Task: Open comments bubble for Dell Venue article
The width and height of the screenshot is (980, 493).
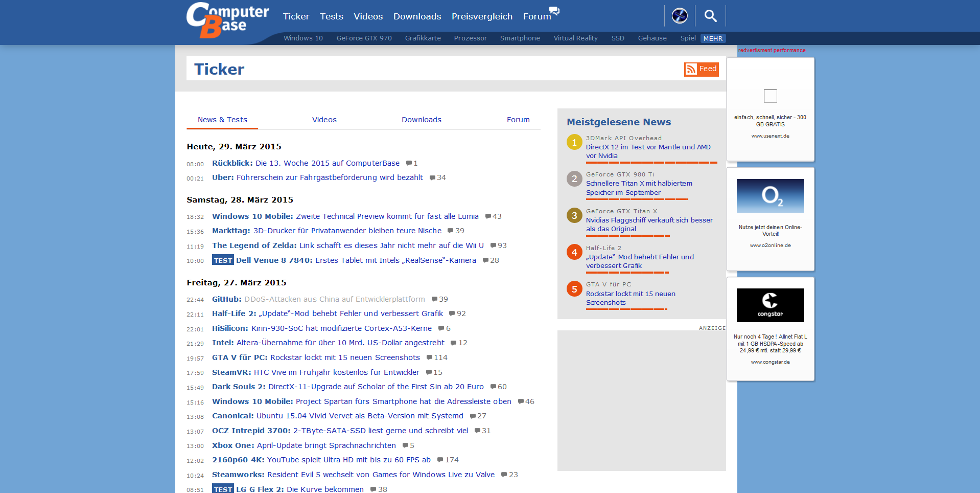Action: coord(485,261)
